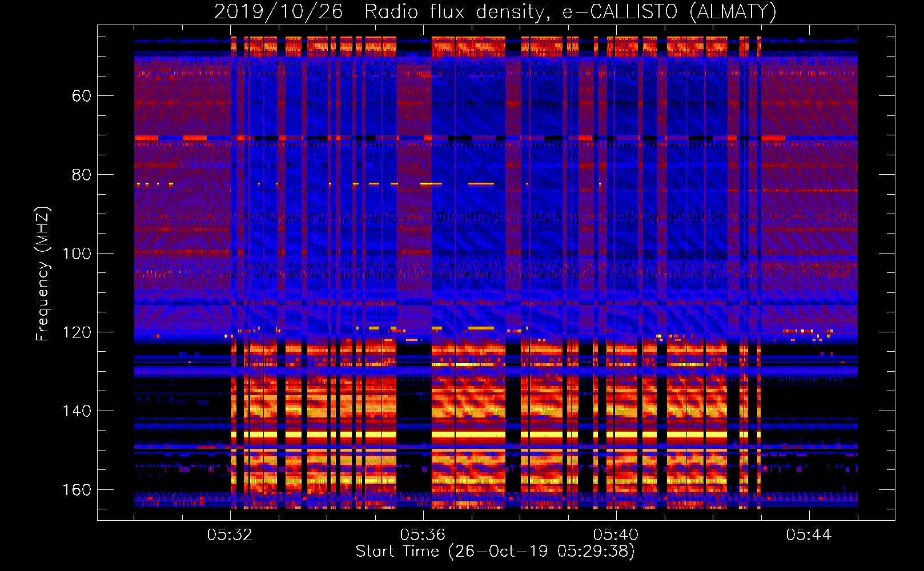Click the 05:40 time tick label

click(616, 535)
